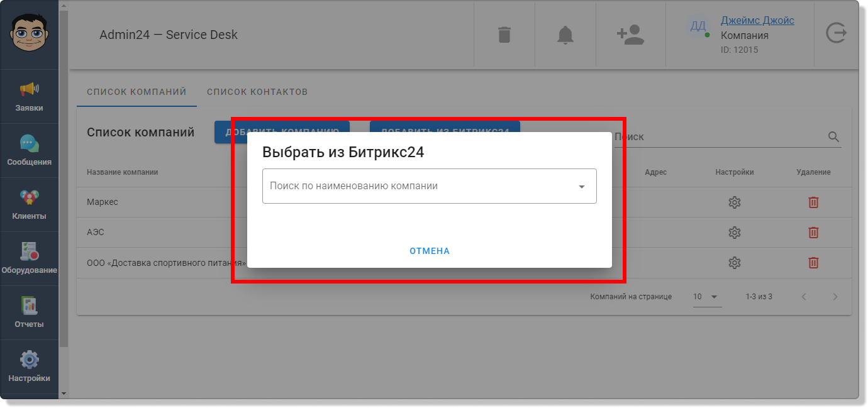Screen dimensions: 868x408
Task: Go to previous page of companies
Action: [x=804, y=297]
